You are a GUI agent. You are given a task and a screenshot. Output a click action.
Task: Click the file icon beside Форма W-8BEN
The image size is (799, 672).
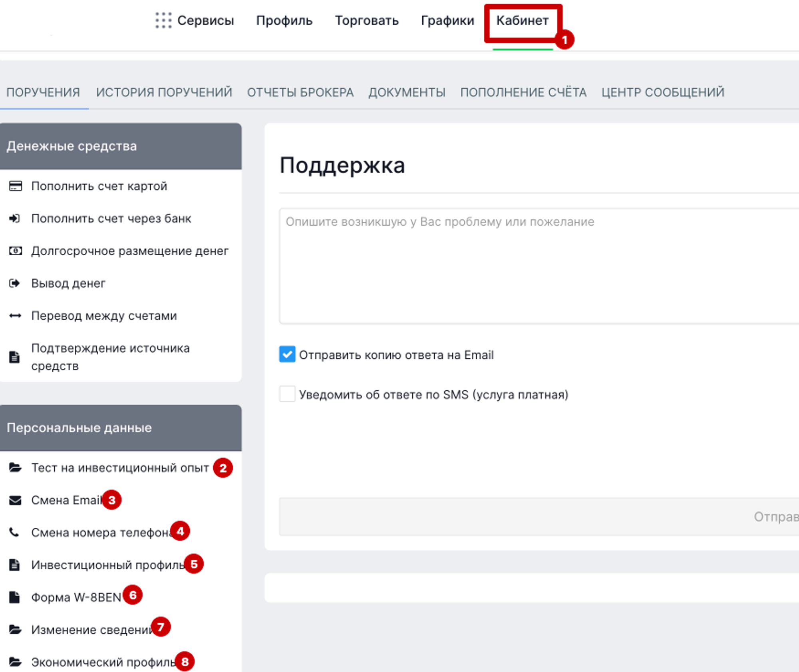coord(15,597)
